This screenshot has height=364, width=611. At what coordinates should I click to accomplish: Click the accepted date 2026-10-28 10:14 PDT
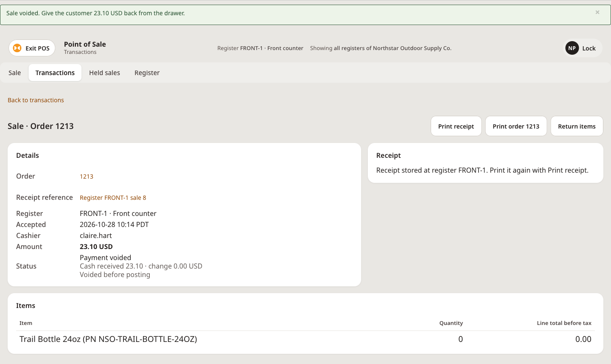click(x=114, y=224)
